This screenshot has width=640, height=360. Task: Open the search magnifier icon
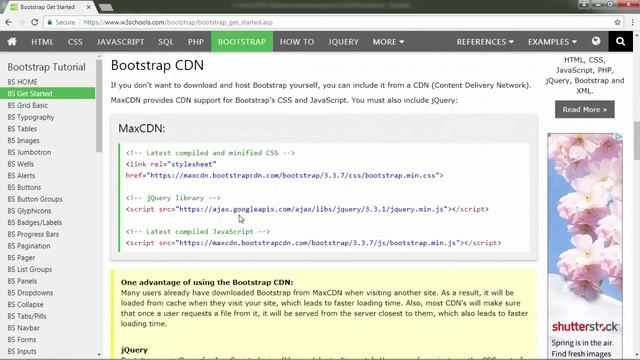620,42
